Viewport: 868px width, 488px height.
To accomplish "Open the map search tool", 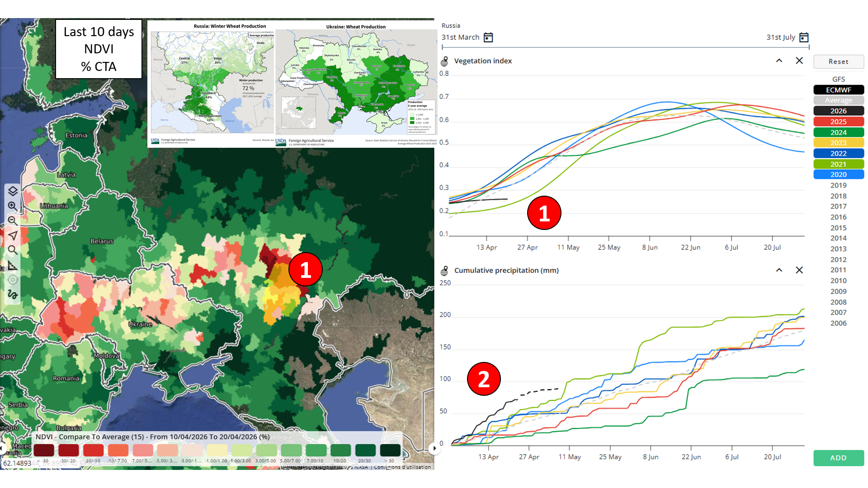I will pos(13,250).
